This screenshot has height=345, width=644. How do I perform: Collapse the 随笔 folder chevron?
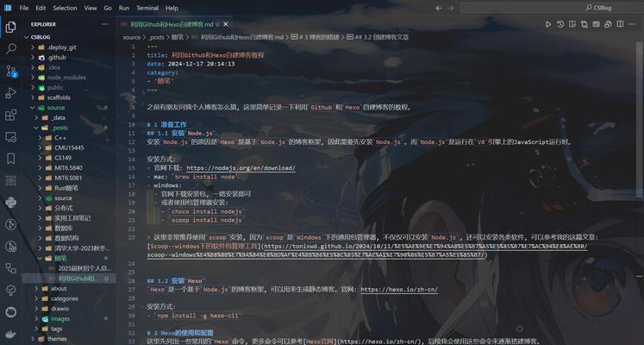[40, 259]
